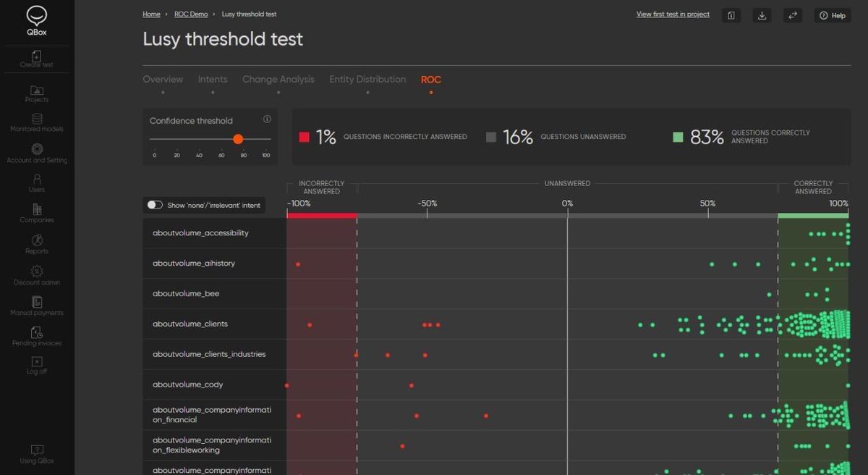This screenshot has height=475, width=868.
Task: Open Create test in sidebar
Action: [x=37, y=59]
